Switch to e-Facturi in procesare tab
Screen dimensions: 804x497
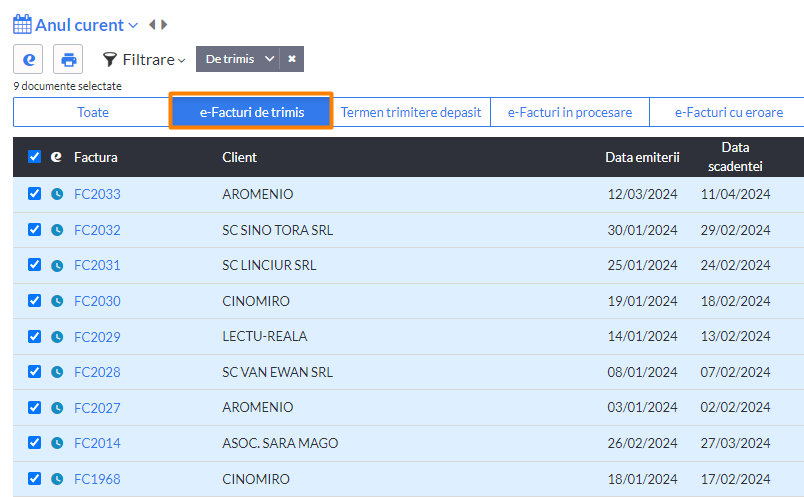pyautogui.click(x=570, y=112)
